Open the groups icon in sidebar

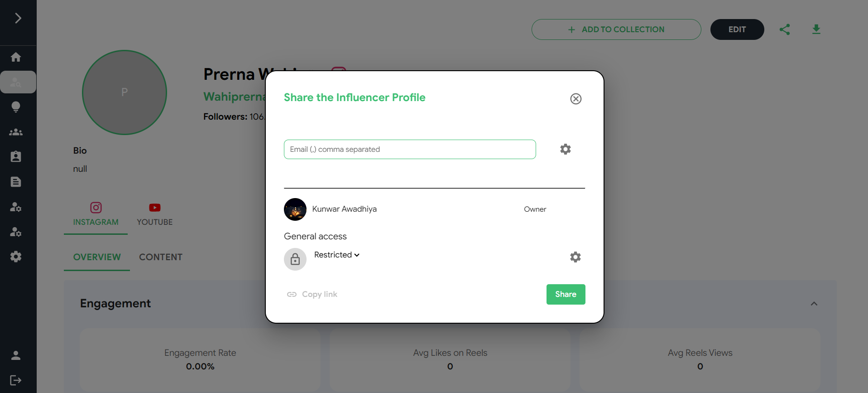click(16, 132)
